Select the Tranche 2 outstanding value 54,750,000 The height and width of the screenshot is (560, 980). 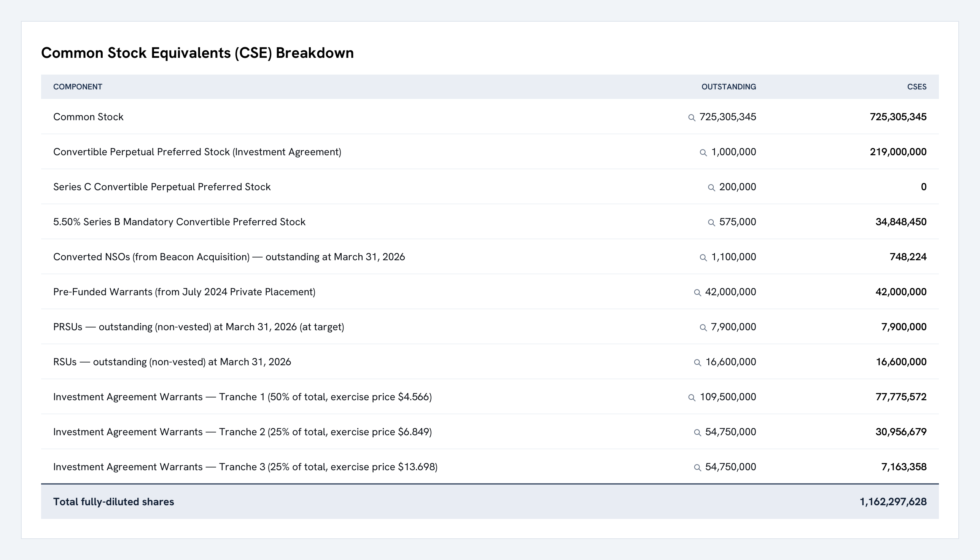[730, 432]
